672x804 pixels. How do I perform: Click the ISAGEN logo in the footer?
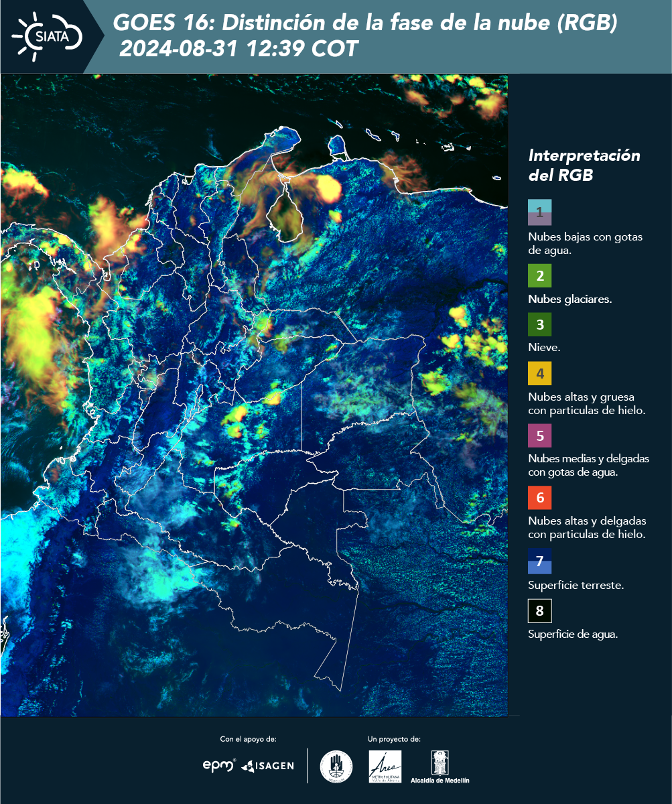(x=267, y=765)
